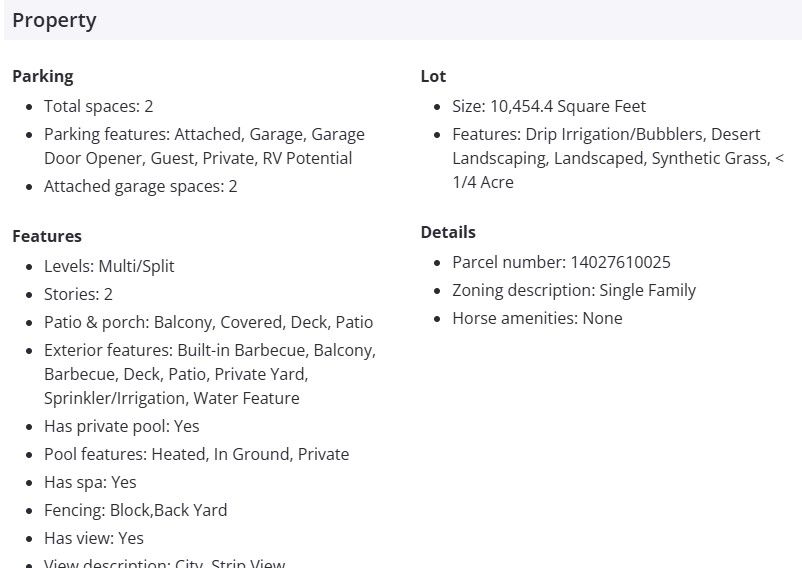
Task: Click the Fencing: Block, Back Yard entry
Action: [135, 510]
